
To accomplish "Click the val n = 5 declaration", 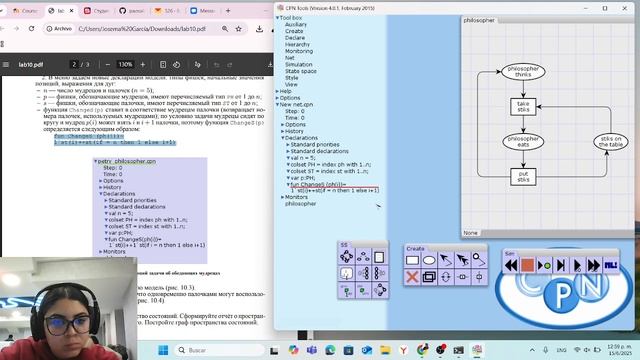I will [303, 158].
